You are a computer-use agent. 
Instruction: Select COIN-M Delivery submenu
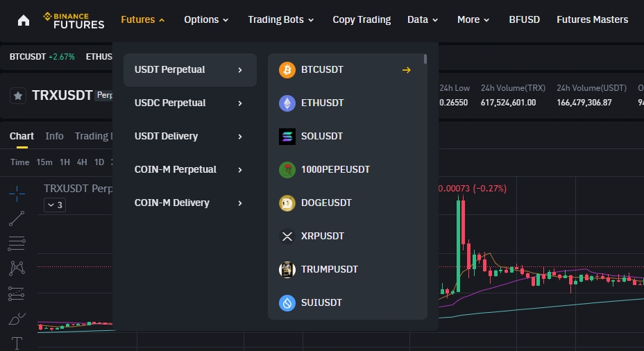pos(190,203)
